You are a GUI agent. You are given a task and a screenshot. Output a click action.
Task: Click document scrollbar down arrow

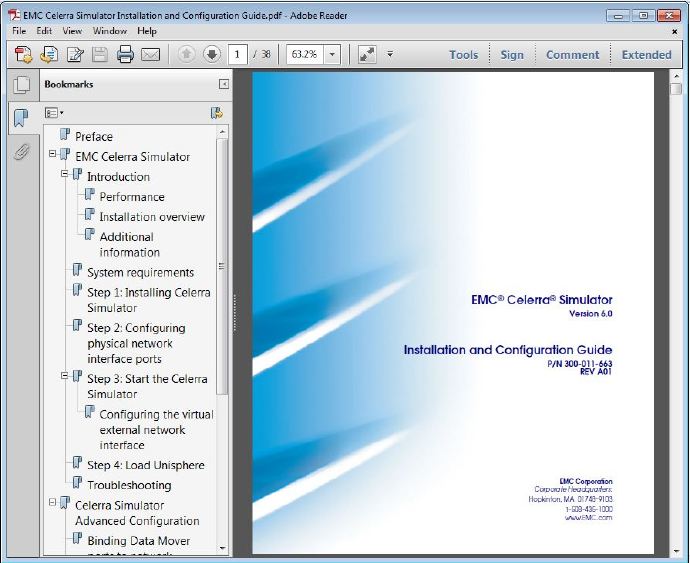point(676,551)
